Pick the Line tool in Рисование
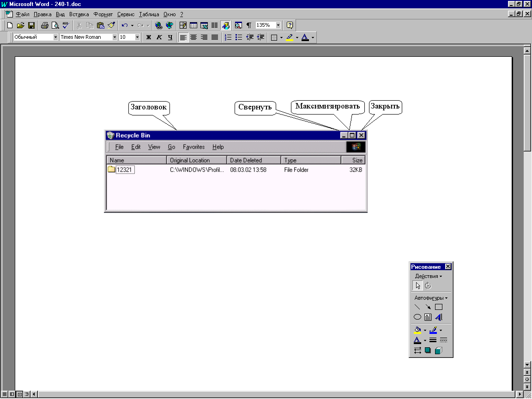Image resolution: width=532 pixels, height=399 pixels. click(x=417, y=307)
